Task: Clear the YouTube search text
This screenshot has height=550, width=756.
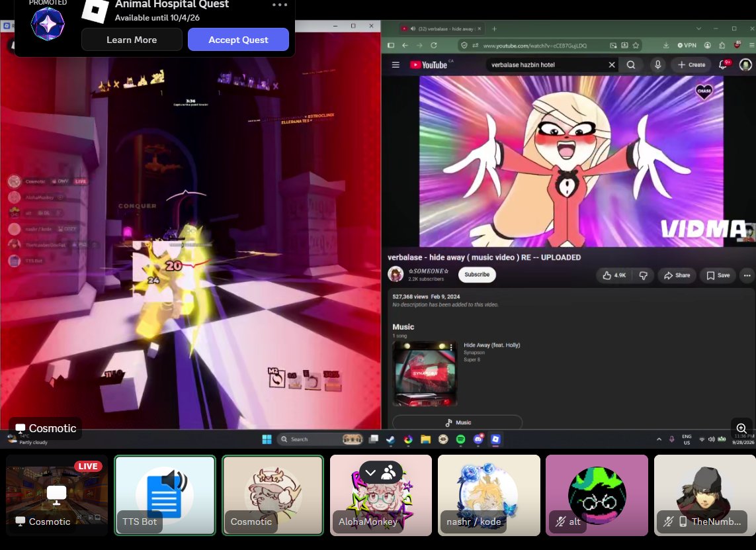Action: (612, 65)
